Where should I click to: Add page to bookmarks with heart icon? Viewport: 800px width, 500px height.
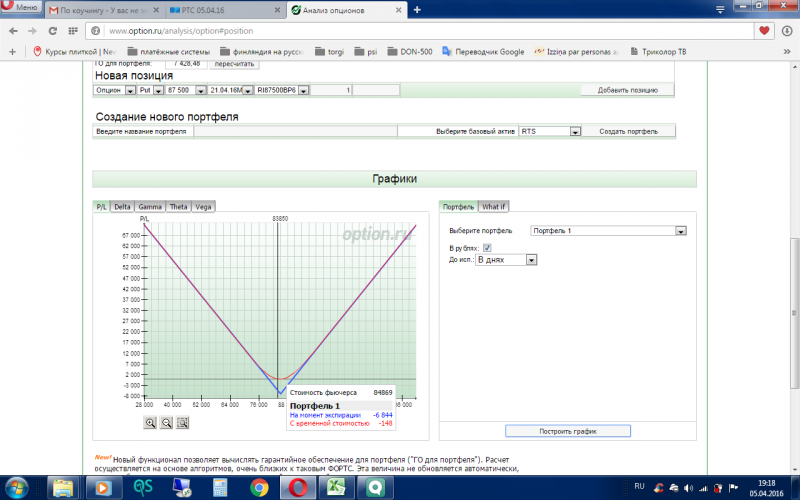[x=764, y=31]
